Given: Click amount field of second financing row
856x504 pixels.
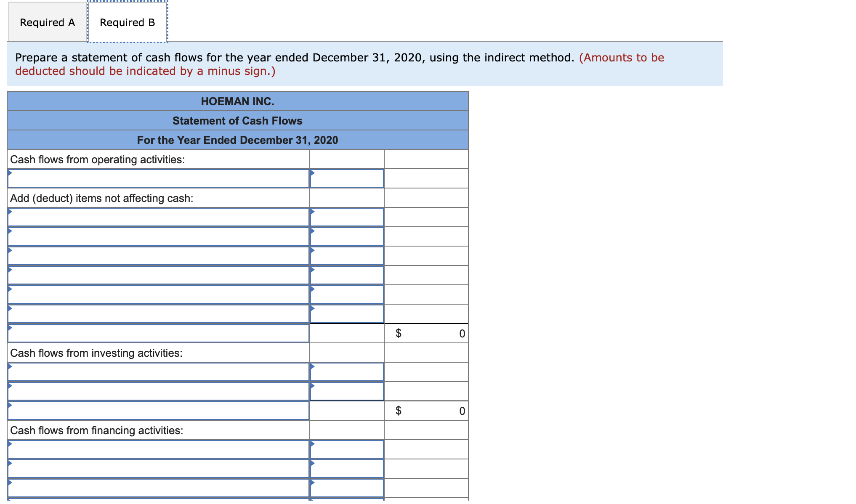Looking at the screenshot, I should click(x=347, y=469).
